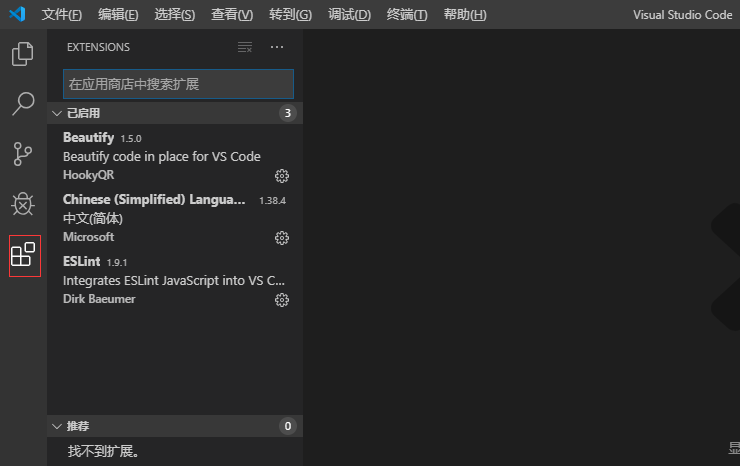Open the gear menu for ESLint extension
This screenshot has height=466, width=740.
[282, 300]
